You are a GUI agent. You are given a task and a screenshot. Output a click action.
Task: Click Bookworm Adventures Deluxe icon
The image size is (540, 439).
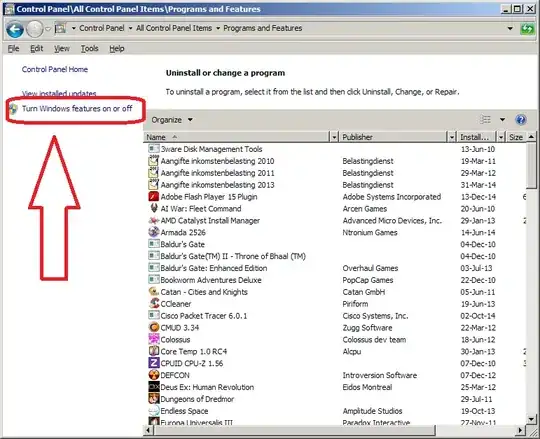click(x=154, y=280)
